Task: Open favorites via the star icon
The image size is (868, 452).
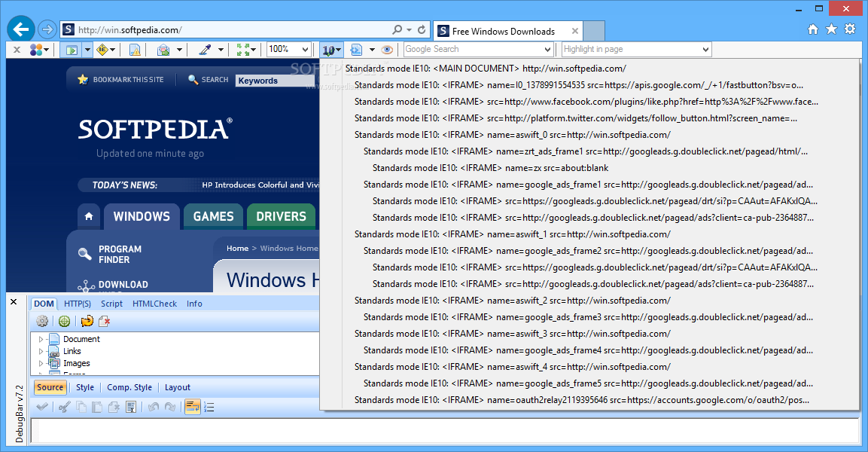Action: pos(831,29)
